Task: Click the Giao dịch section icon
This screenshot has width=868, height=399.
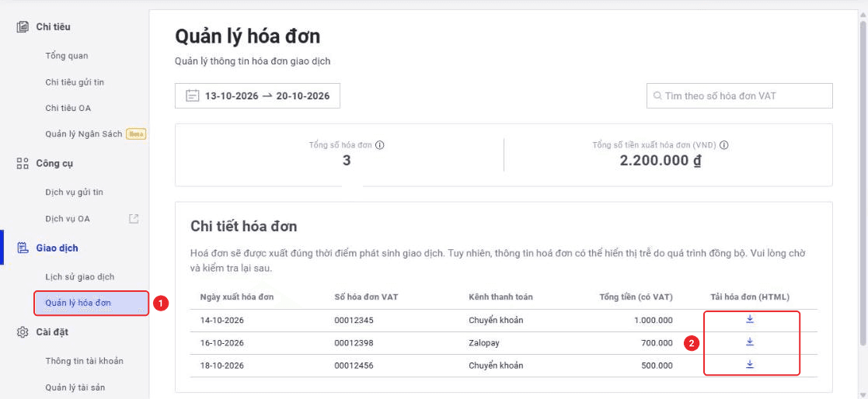Action: tap(23, 248)
